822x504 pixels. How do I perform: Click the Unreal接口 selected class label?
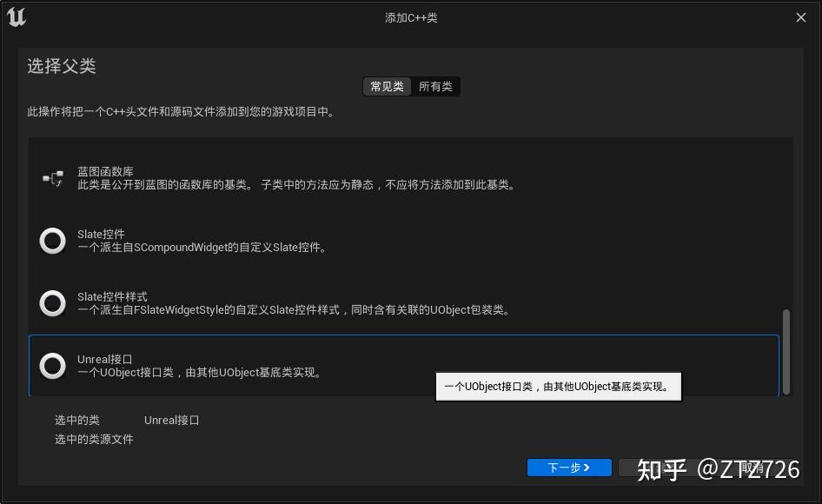[171, 420]
